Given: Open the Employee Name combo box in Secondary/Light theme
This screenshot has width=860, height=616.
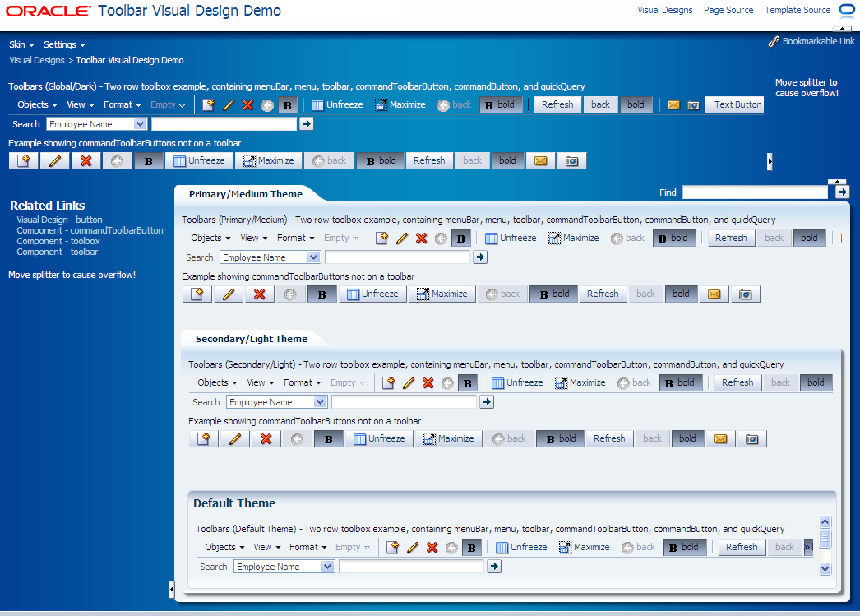Looking at the screenshot, I should click(276, 402).
